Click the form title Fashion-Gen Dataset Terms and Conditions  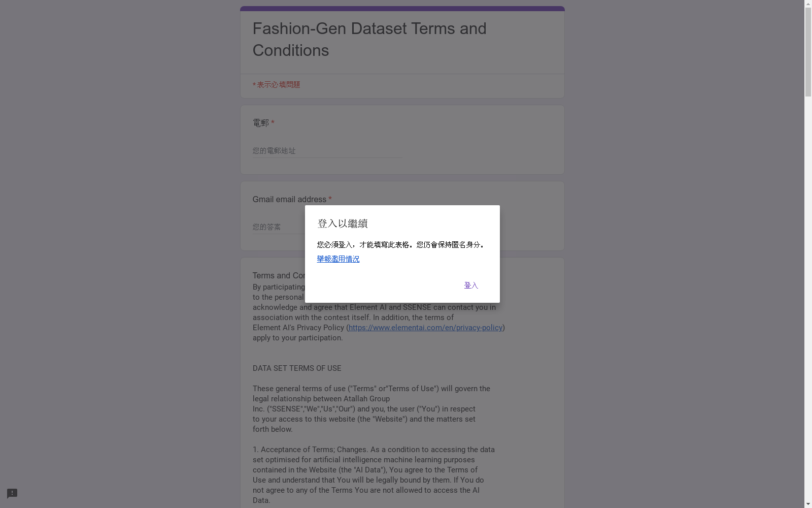coord(369,40)
